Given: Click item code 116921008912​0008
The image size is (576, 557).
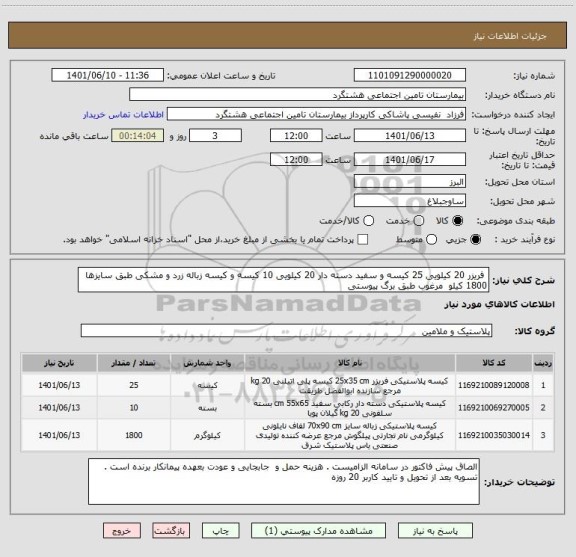Looking at the screenshot, I should click(x=494, y=385).
